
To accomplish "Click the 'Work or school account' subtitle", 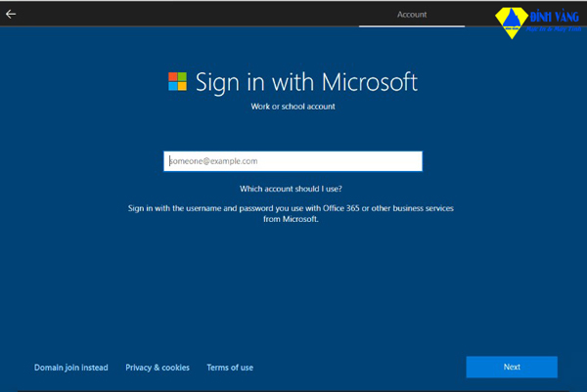I will pyautogui.click(x=293, y=107).
